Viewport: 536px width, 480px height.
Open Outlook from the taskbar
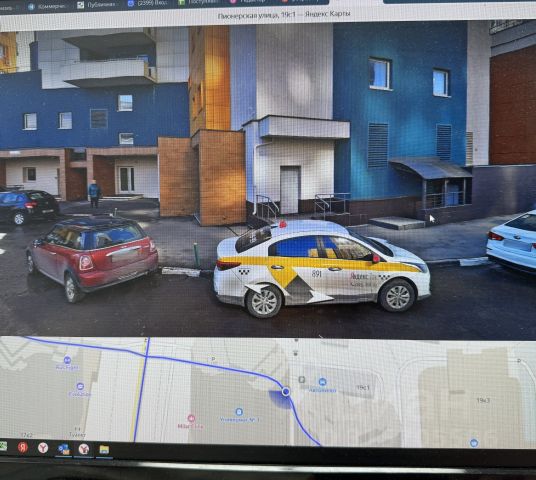tap(64, 449)
